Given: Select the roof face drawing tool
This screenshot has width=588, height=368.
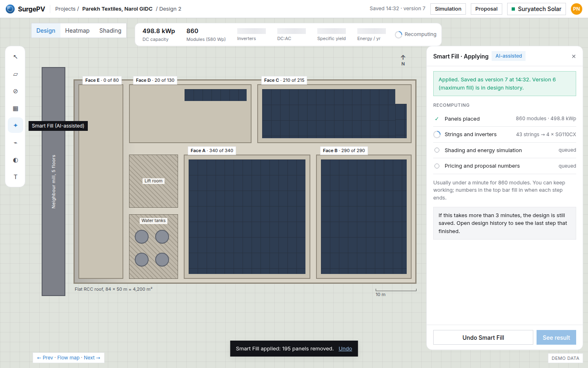Looking at the screenshot, I should point(16,74).
